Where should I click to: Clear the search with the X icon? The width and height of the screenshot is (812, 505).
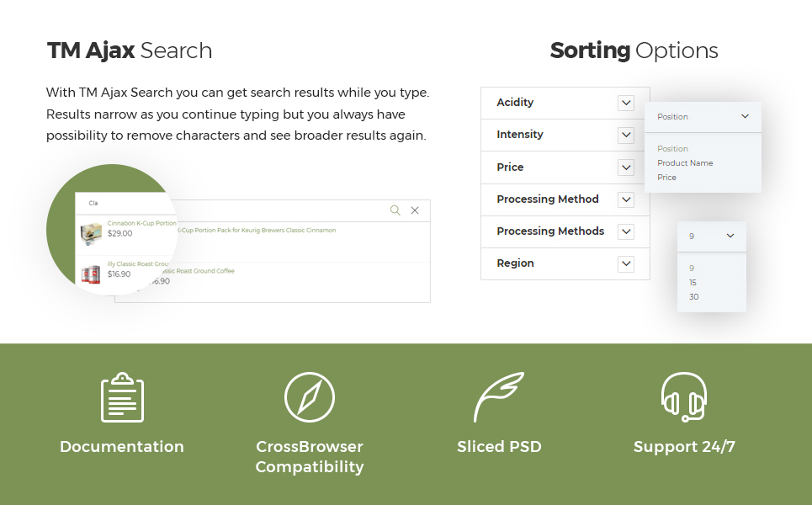pos(415,210)
